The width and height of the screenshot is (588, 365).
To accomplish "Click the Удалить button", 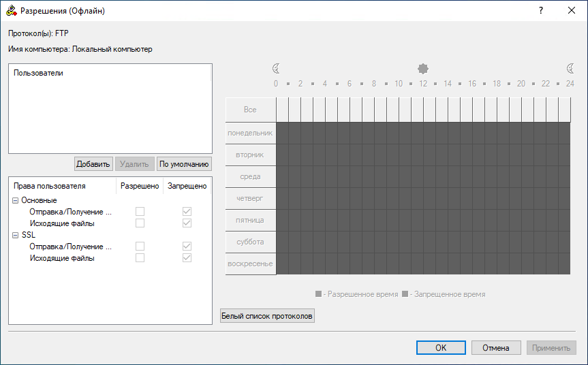I will point(135,163).
